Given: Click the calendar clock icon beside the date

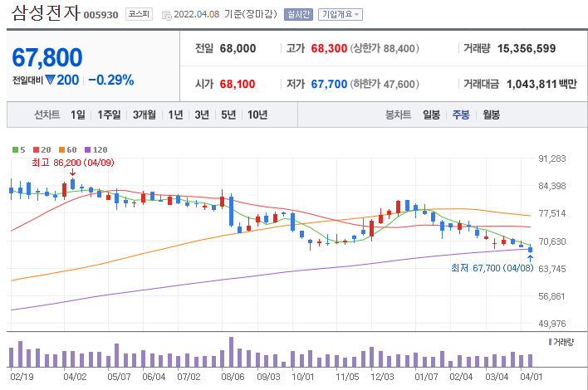Looking at the screenshot, I should pyautogui.click(x=166, y=16).
